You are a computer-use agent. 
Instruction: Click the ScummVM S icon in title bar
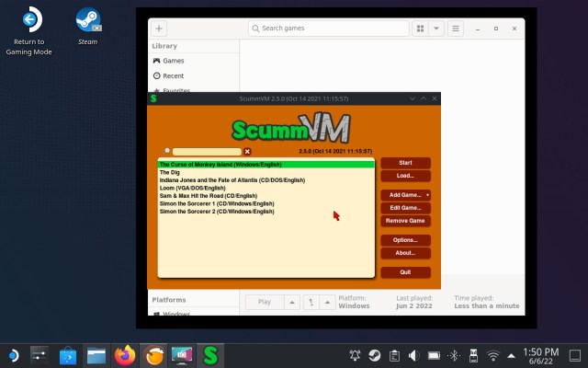click(x=153, y=98)
